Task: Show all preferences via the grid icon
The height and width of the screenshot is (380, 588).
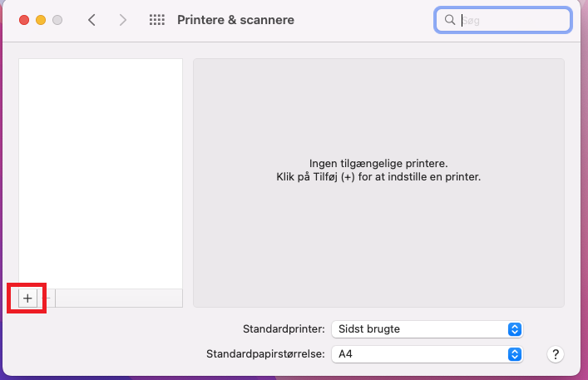Action: (156, 20)
